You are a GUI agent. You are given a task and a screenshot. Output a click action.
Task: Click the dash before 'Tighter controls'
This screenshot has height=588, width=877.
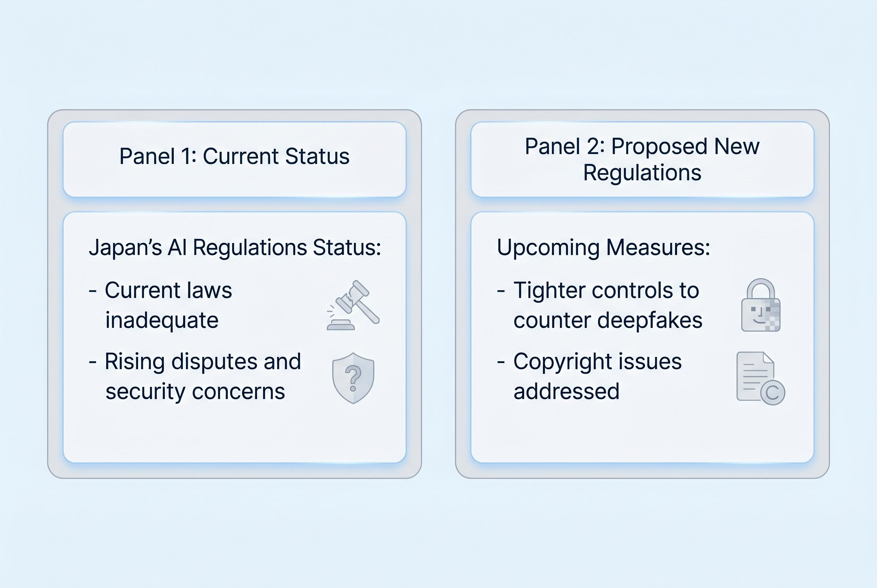tap(501, 291)
